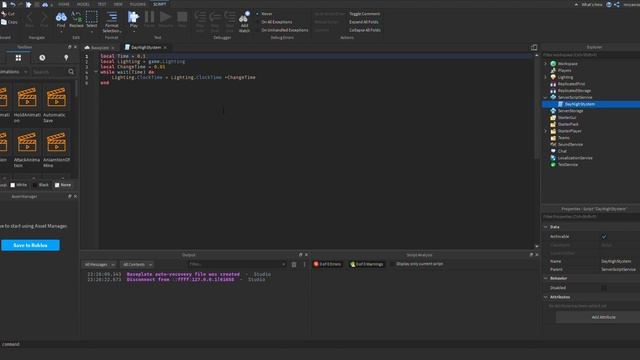The height and width of the screenshot is (360, 640).
Task: Open the All Contexts dropdown
Action: (137, 264)
